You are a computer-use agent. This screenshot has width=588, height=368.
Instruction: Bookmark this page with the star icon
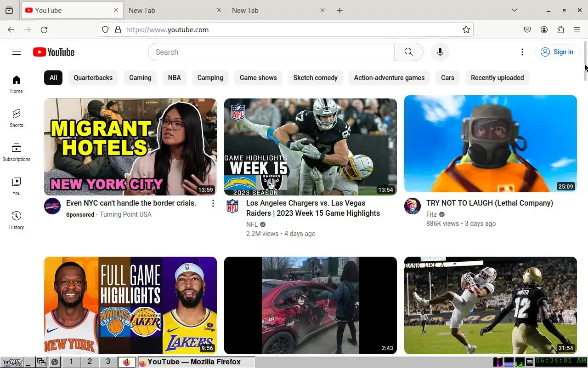click(466, 29)
